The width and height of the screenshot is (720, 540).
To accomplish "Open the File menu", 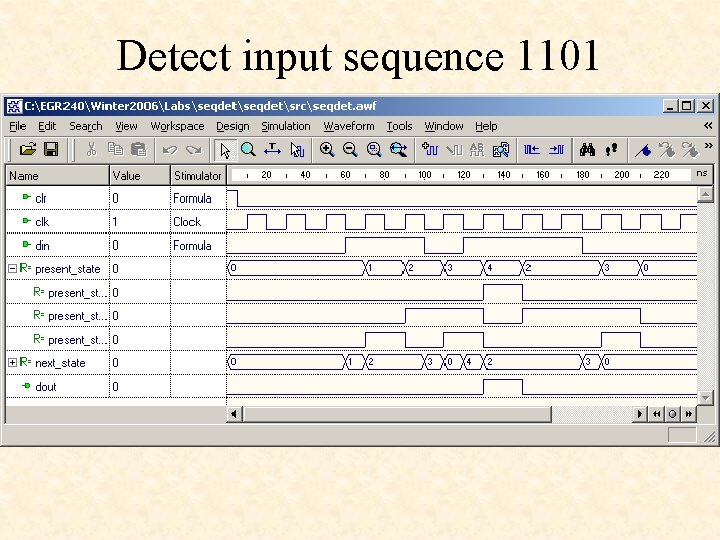I will coord(17,126).
